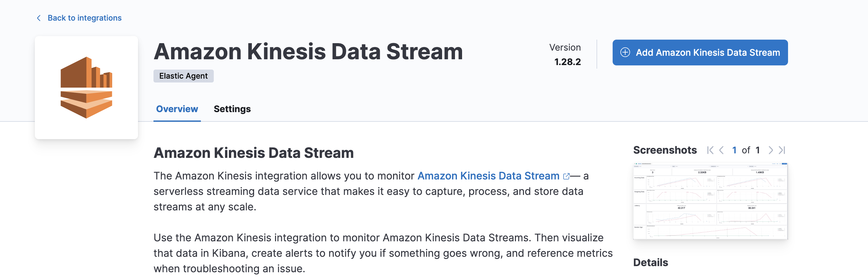Click the Amazon Kinesis logo image

86,88
